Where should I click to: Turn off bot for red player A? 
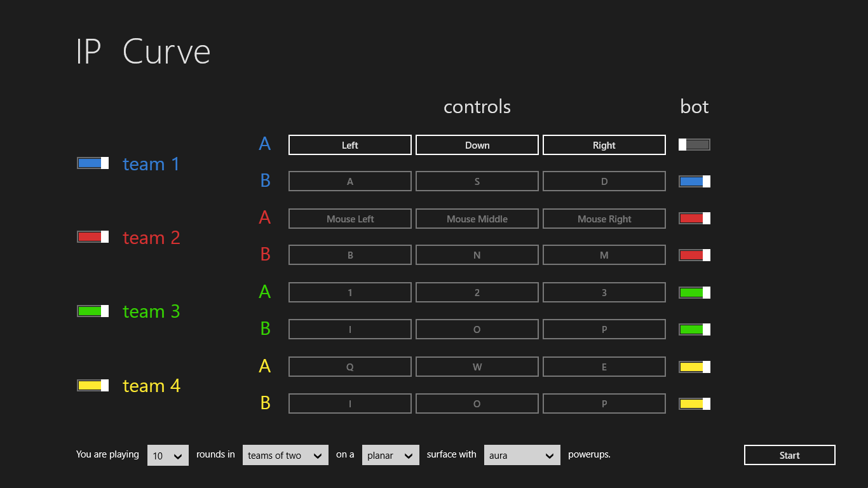point(694,219)
